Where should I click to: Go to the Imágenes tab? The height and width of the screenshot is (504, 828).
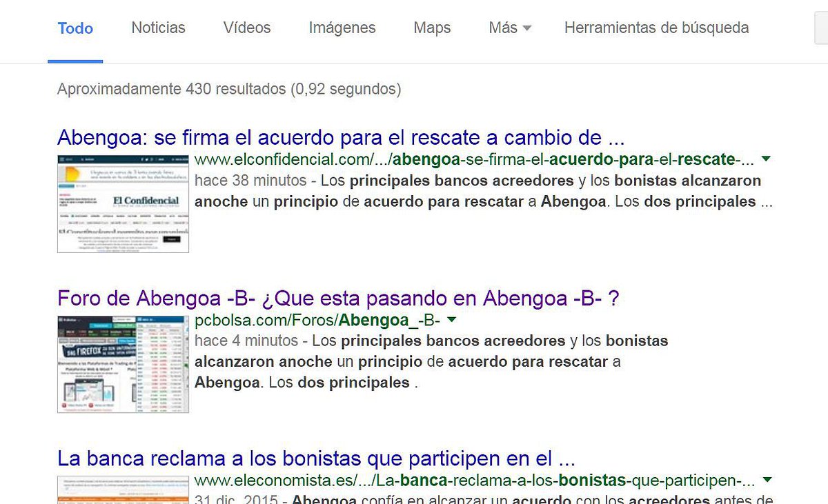342,28
